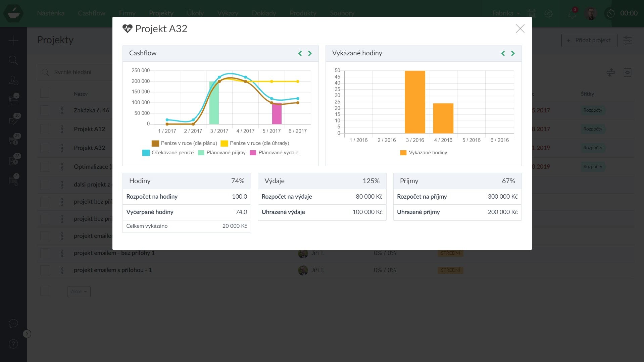Tick the select-all checkbox in table header

point(45,93)
